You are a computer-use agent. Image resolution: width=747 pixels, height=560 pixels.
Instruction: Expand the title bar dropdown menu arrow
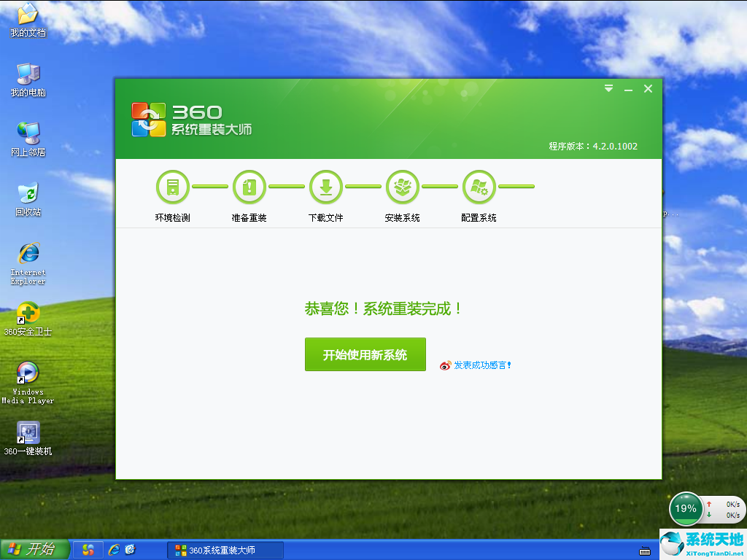point(608,89)
